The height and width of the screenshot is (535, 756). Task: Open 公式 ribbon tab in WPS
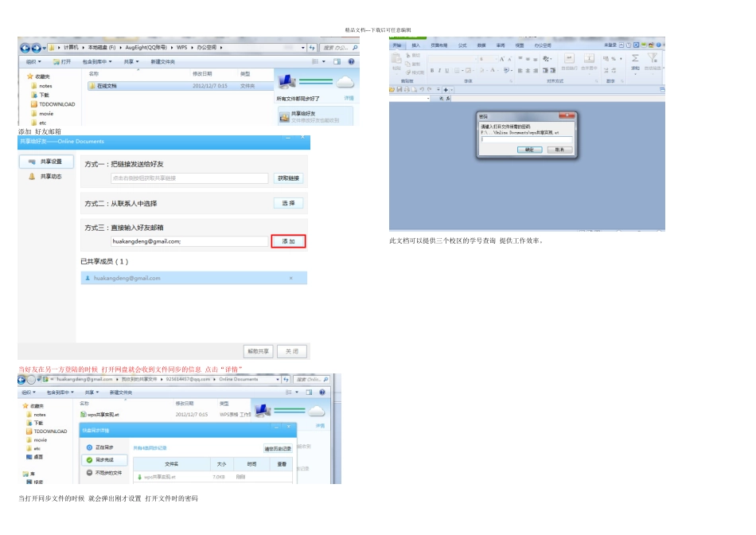[x=462, y=45]
